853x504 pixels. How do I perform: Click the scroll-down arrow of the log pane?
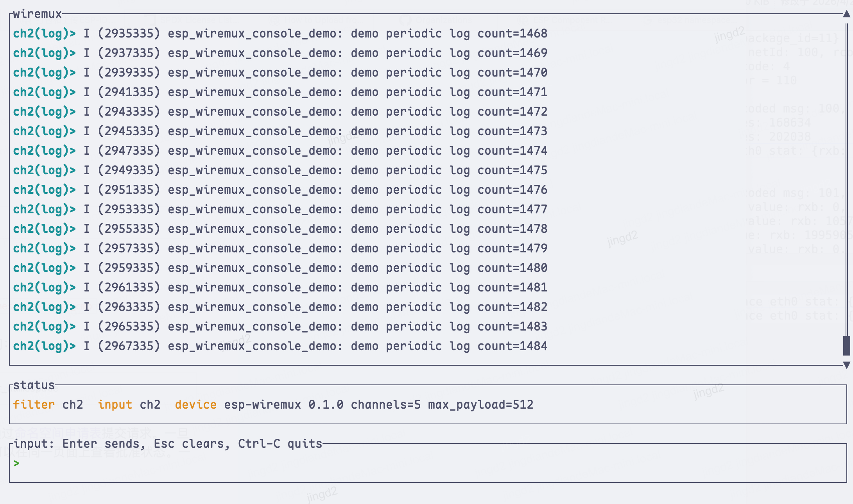click(846, 365)
